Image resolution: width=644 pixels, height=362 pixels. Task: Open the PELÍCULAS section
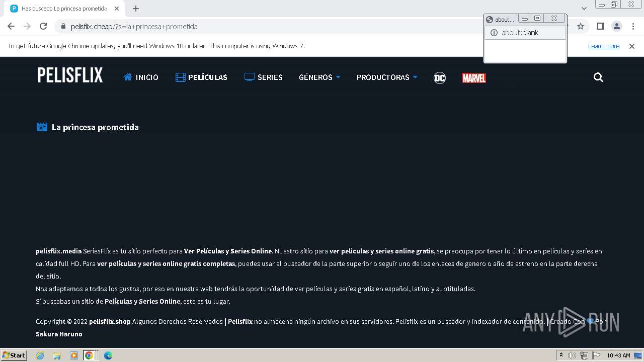[201, 77]
